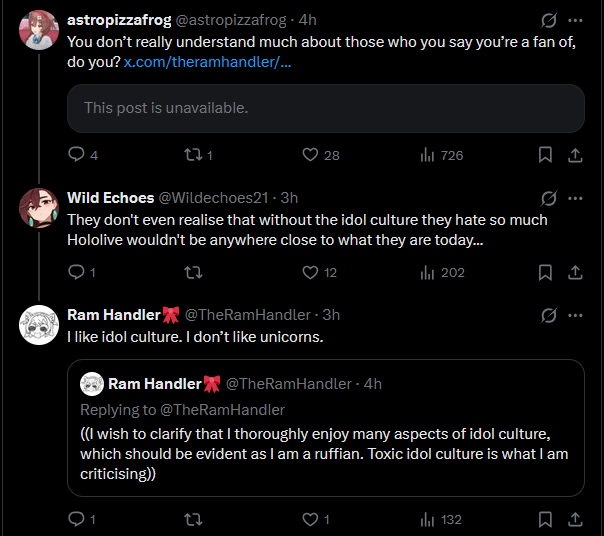
Task: Like the Wild Echoes post
Action: (310, 272)
